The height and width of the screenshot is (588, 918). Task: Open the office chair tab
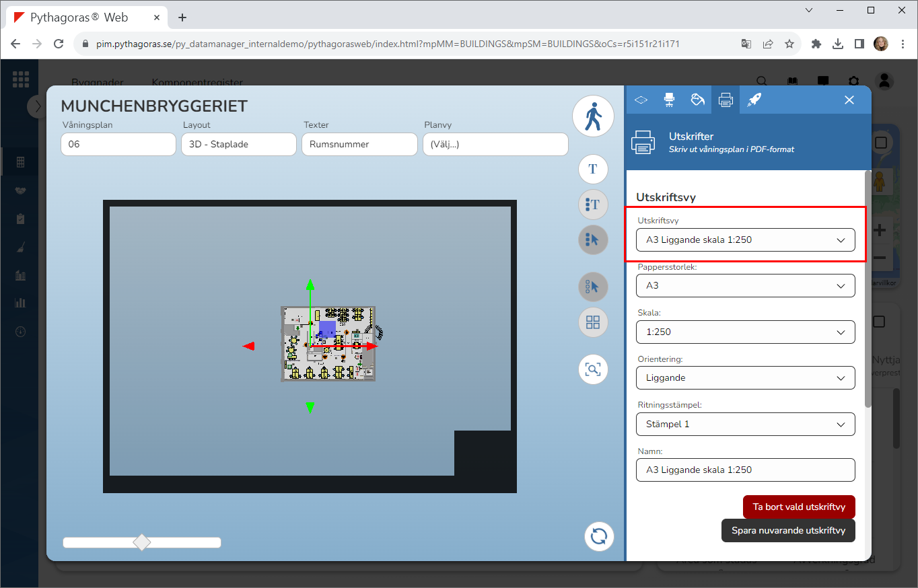pyautogui.click(x=669, y=100)
